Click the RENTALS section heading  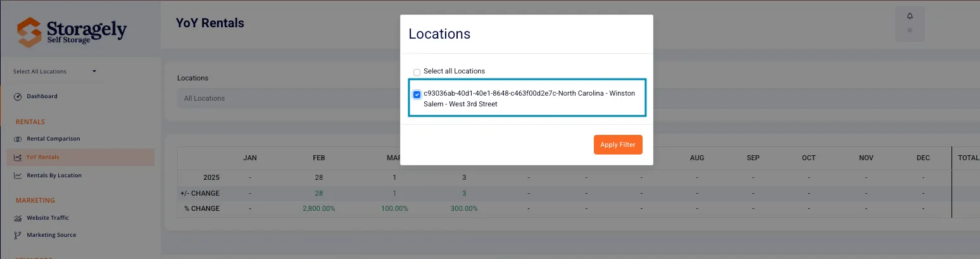point(30,122)
